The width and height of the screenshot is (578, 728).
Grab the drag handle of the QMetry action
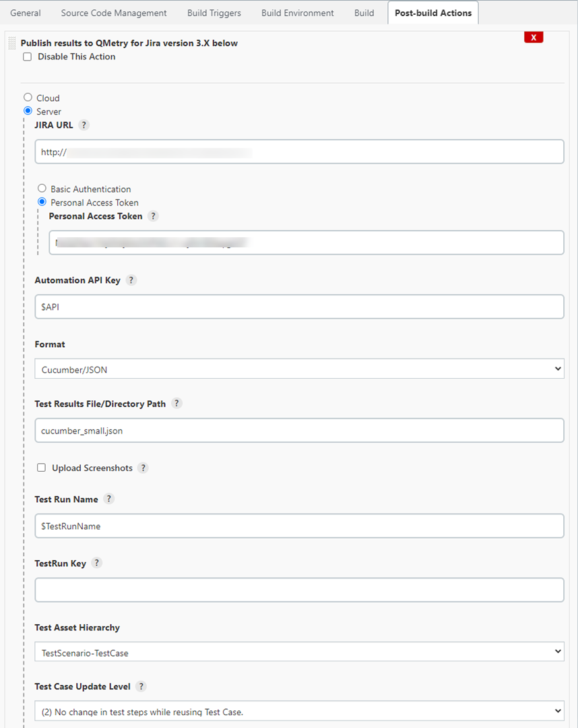click(x=11, y=42)
